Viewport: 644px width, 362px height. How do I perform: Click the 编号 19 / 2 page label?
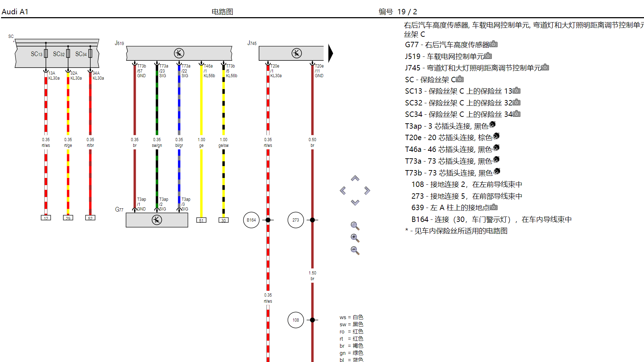(x=398, y=11)
